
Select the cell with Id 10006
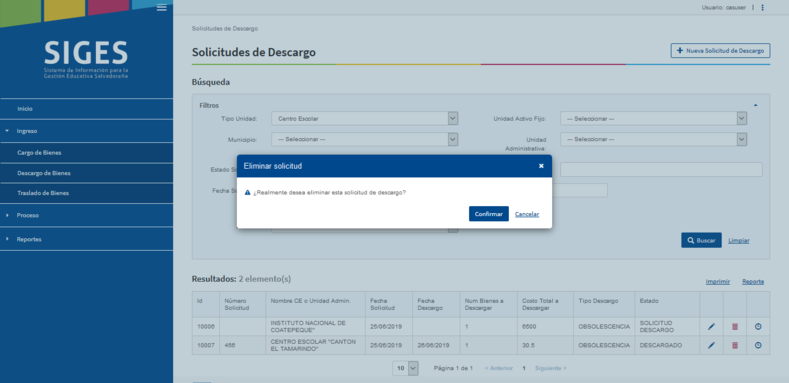coord(205,327)
